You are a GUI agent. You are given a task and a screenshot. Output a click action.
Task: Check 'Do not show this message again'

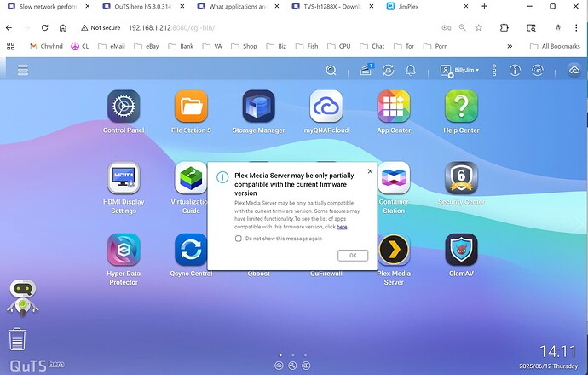point(238,239)
